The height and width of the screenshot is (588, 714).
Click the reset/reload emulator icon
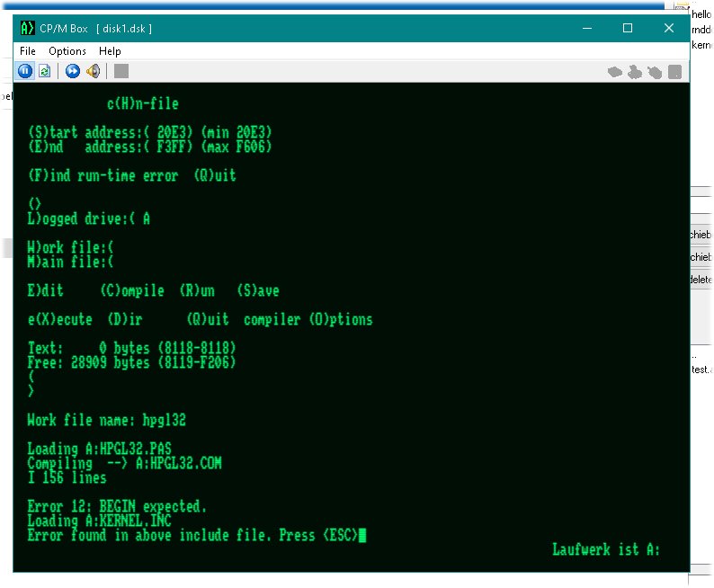tap(45, 71)
